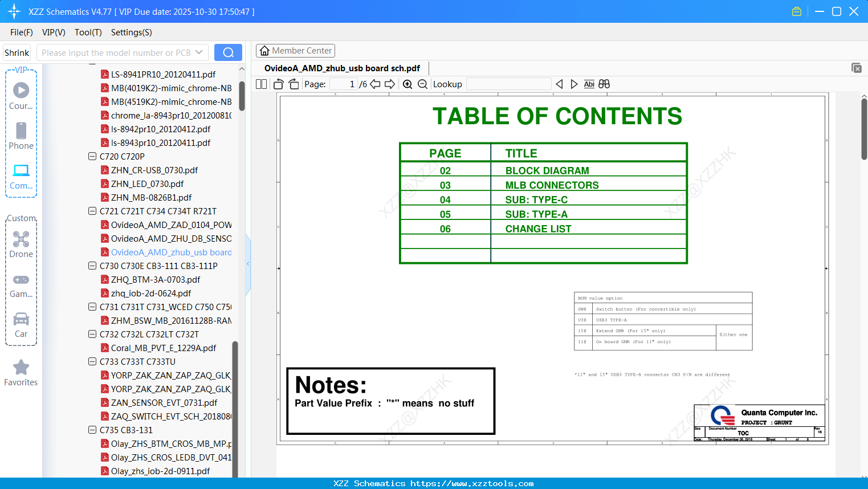The width and height of the screenshot is (868, 489).
Task: Open MB(4519K2)-mimic_chrome-NB file
Action: [171, 101]
